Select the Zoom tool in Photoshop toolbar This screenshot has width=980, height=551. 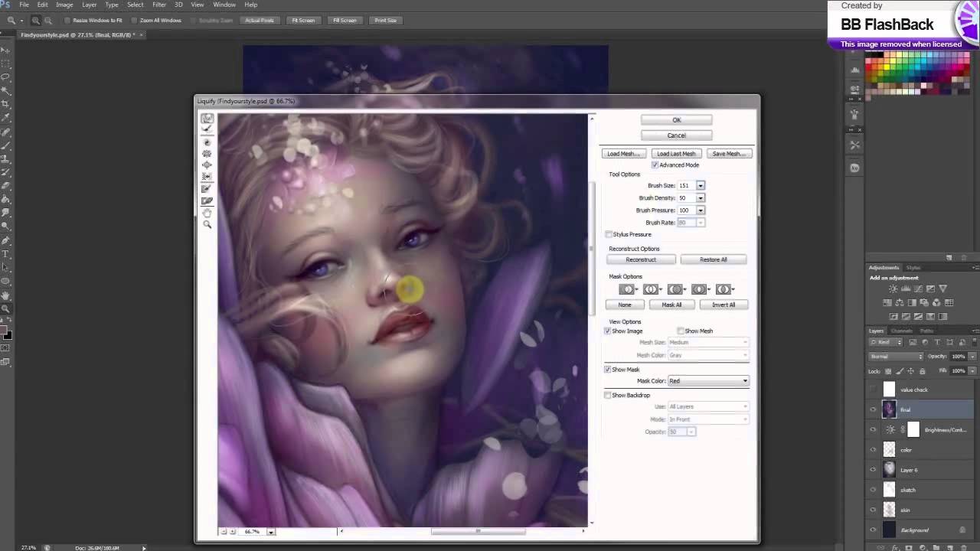[x=5, y=308]
